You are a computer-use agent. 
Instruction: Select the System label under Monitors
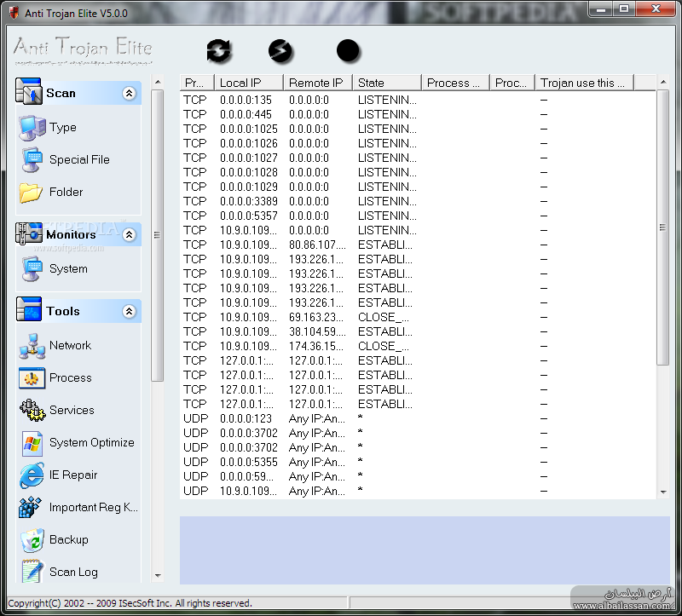(68, 269)
